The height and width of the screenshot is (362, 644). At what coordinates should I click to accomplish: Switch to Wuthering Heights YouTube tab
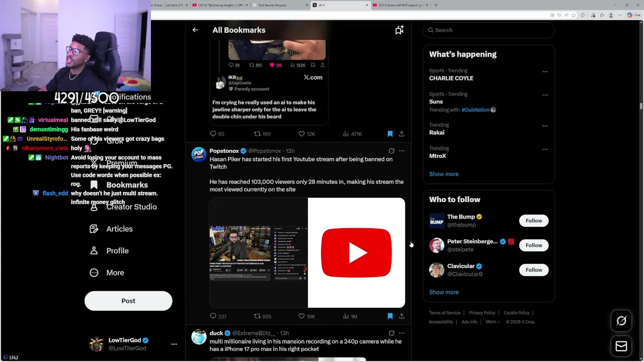219,5
